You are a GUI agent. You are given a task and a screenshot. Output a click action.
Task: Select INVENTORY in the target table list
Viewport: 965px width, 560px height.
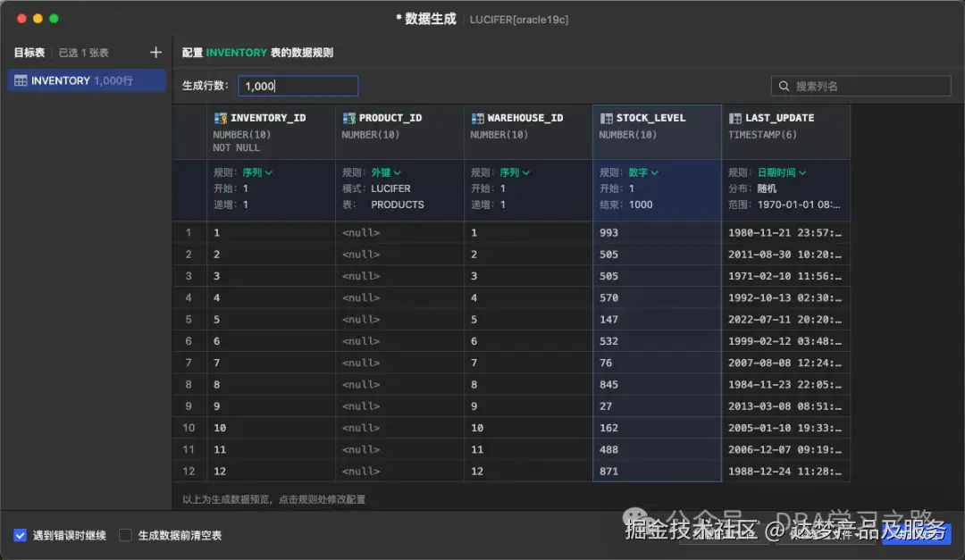[x=86, y=80]
